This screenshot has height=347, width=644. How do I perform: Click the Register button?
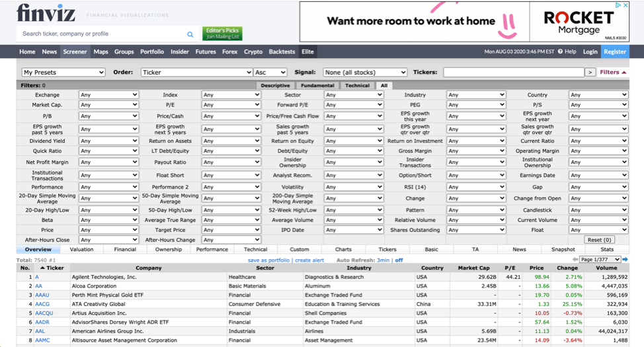coord(615,52)
